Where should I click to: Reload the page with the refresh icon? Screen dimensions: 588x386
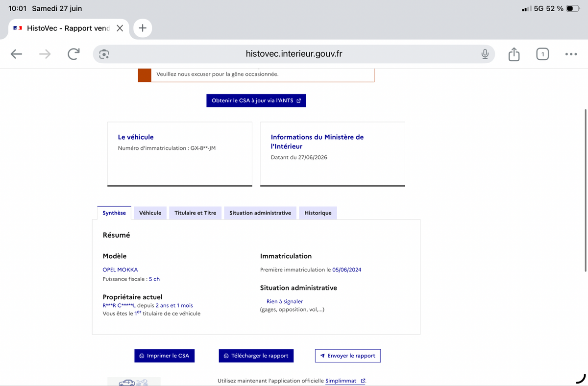[73, 54]
